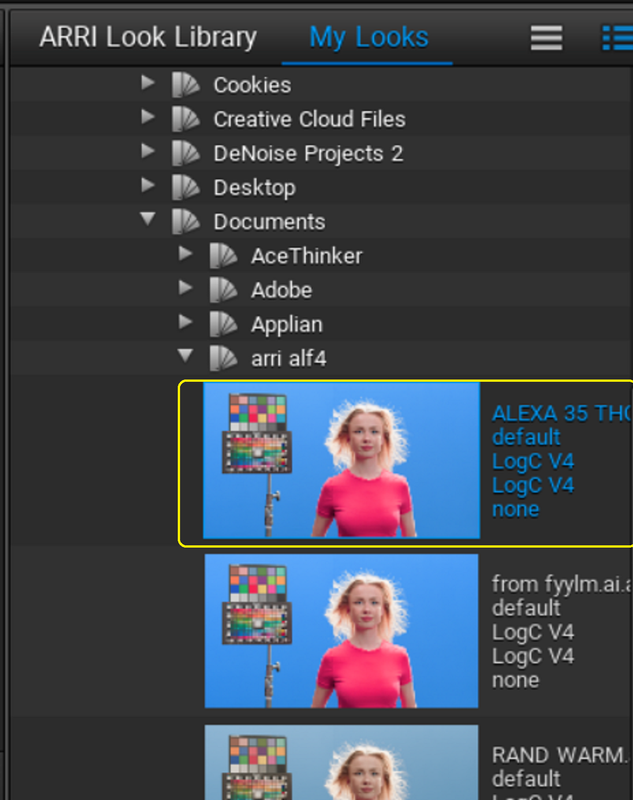Expand the Applian folder arrow
This screenshot has width=633, height=800.
[x=186, y=321]
